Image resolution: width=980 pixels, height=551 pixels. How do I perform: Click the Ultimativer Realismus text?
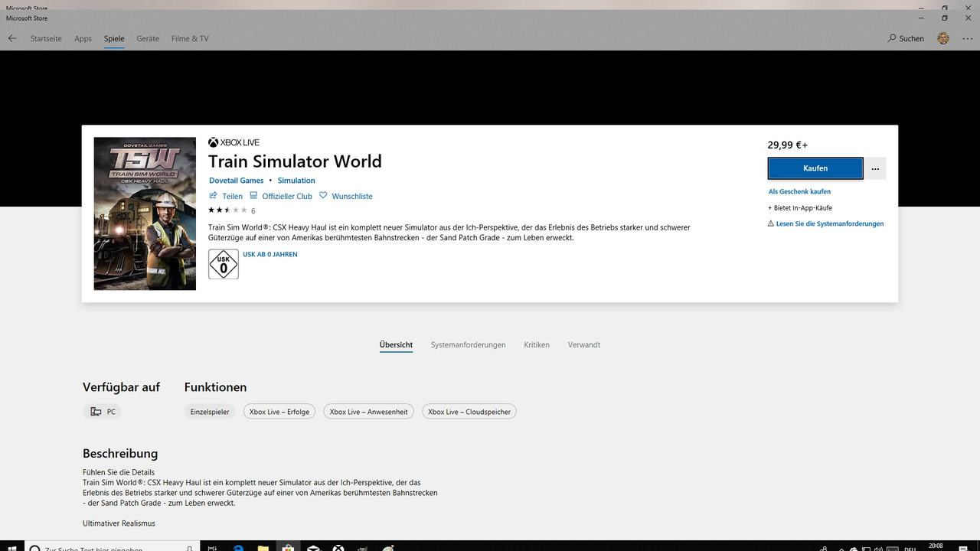(x=119, y=523)
